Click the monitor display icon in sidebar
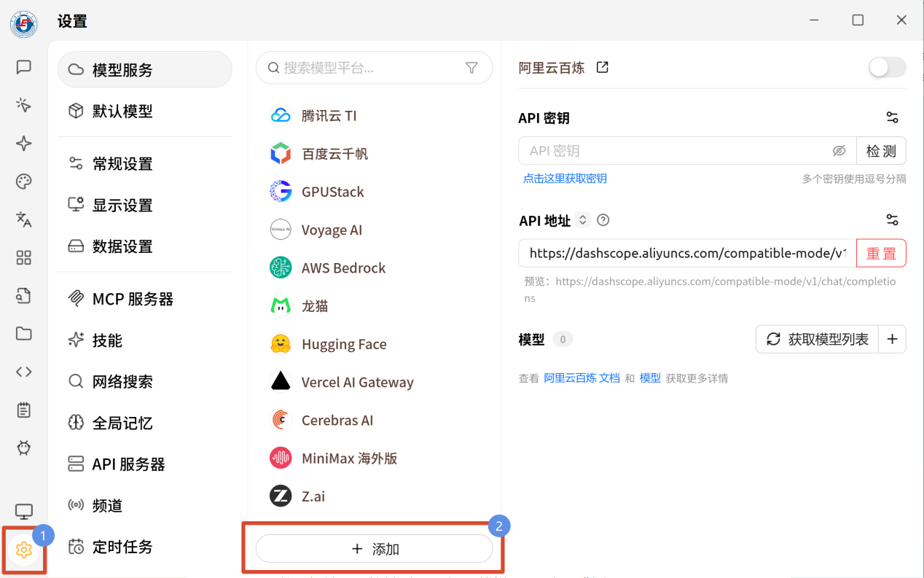 click(24, 512)
